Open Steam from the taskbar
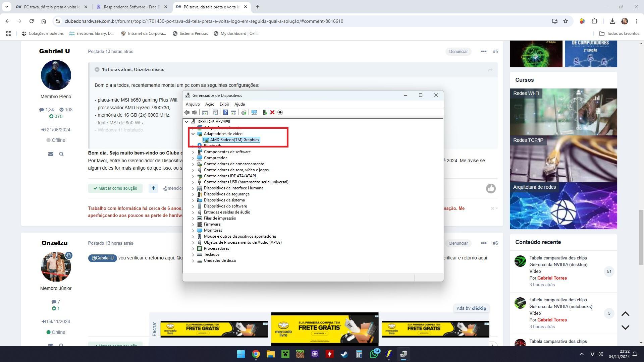This screenshot has height=362, width=644. [344, 354]
